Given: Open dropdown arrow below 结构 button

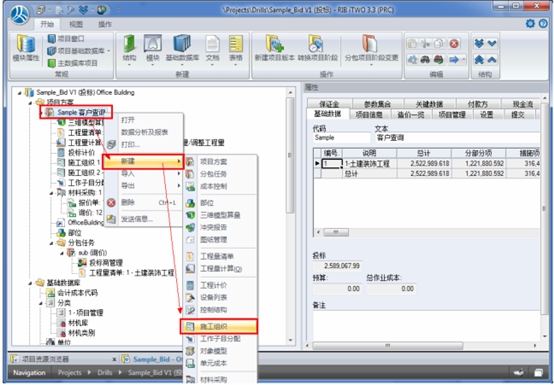Looking at the screenshot, I should coord(129,65).
